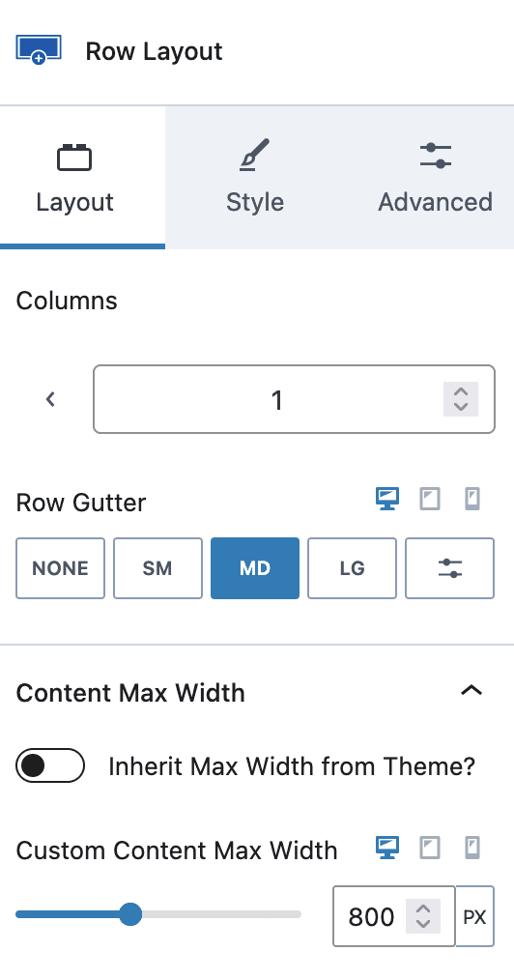Set Row Gutter to NONE
Image resolution: width=514 pixels, height=980 pixels.
point(61,568)
